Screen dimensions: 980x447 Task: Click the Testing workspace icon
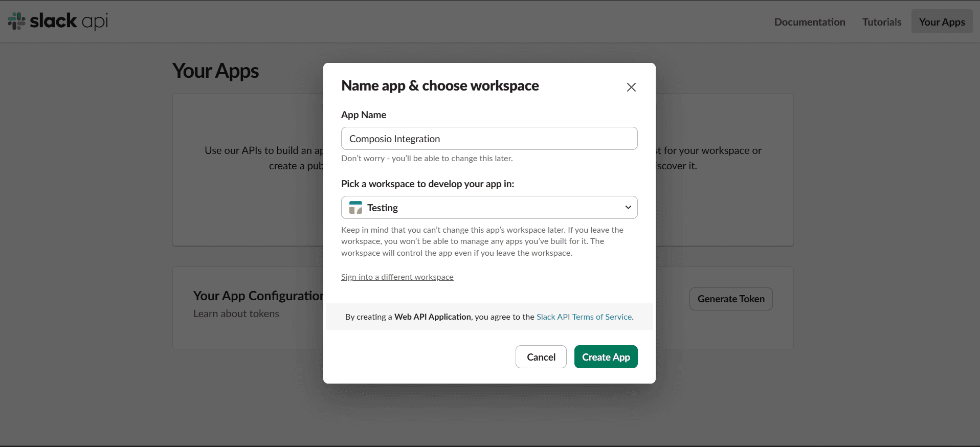click(355, 208)
